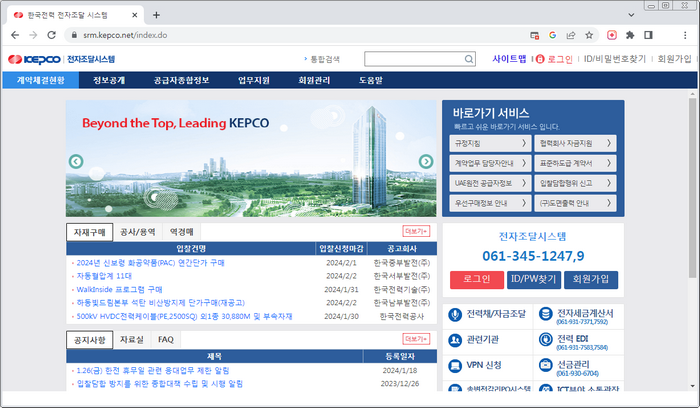The width and height of the screenshot is (700, 408).
Task: Click the blue 회원가입 button
Action: [591, 280]
